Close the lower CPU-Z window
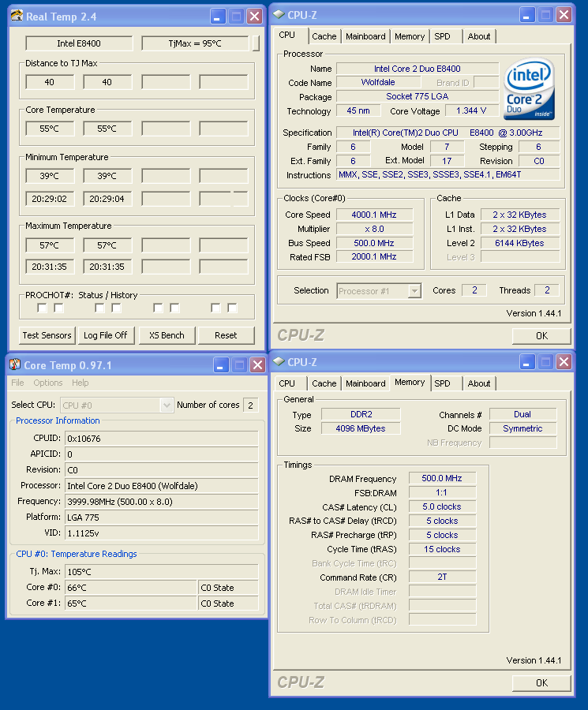 (x=564, y=362)
